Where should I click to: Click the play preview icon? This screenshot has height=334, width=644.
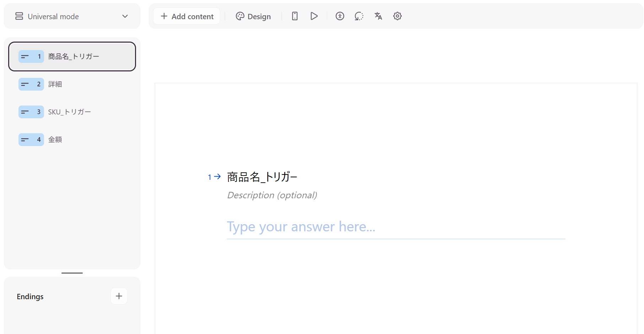314,16
